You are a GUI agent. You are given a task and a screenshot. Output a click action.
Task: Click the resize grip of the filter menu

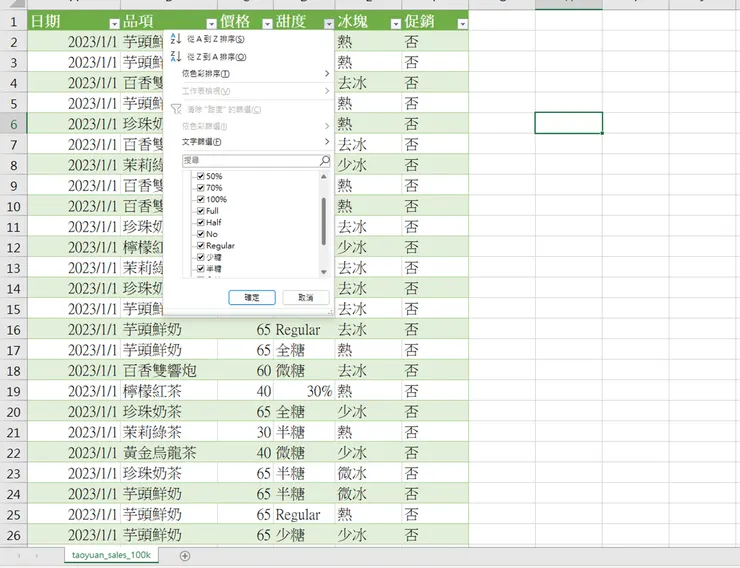pyautogui.click(x=330, y=312)
